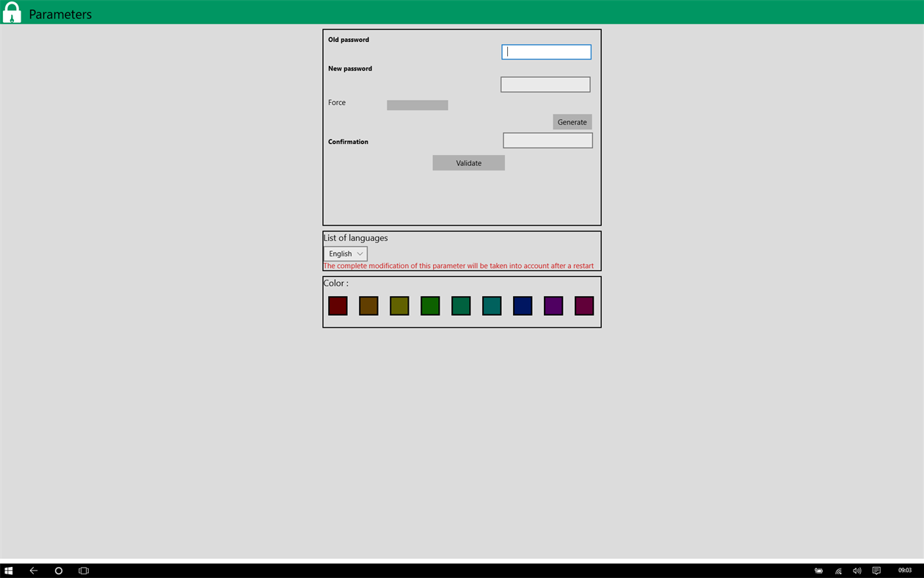
Task: Click inside the Confirmation field
Action: pos(548,140)
